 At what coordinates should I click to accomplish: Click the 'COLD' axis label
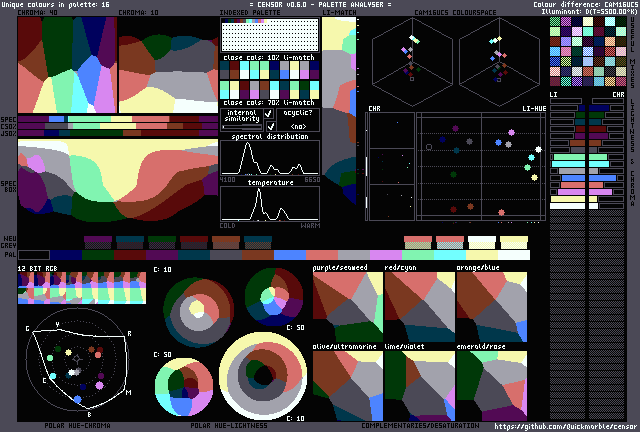[x=227, y=226]
